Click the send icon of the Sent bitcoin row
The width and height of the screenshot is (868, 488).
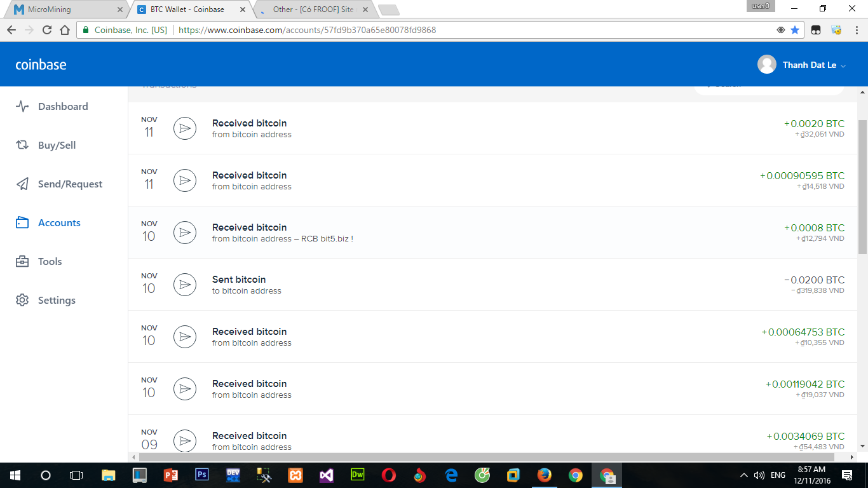[x=185, y=285]
